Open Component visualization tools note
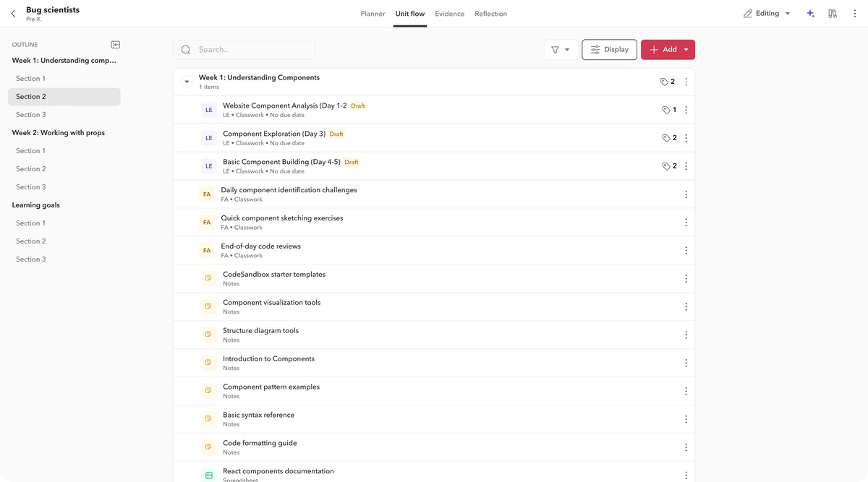The width and height of the screenshot is (868, 482). point(434,306)
